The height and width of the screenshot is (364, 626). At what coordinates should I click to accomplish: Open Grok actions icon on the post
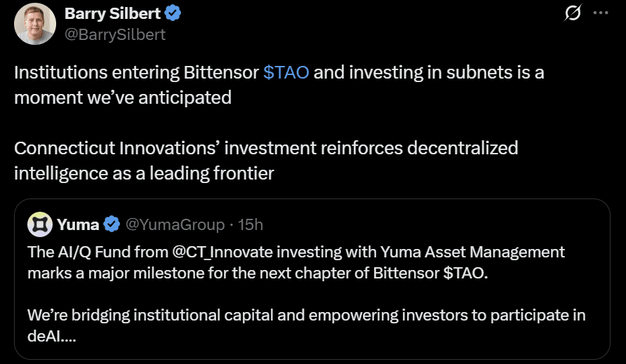click(573, 13)
